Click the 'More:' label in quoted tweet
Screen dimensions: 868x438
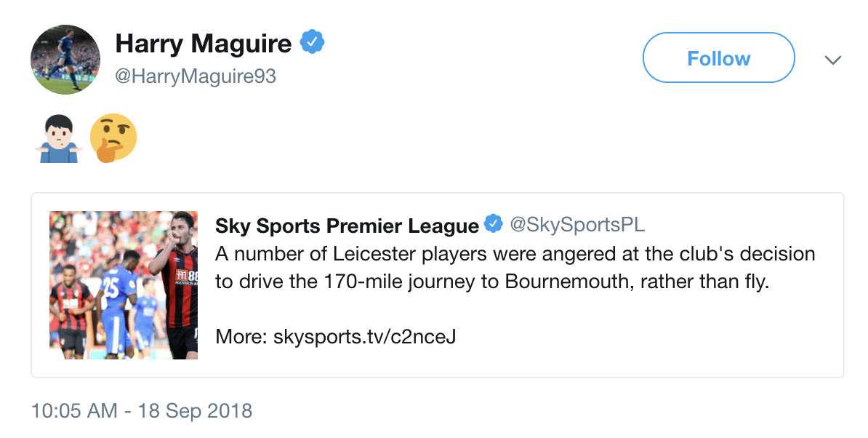(x=241, y=337)
